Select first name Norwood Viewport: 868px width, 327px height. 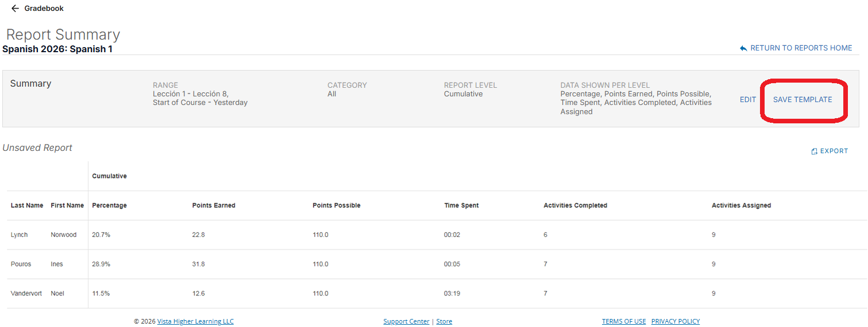63,235
